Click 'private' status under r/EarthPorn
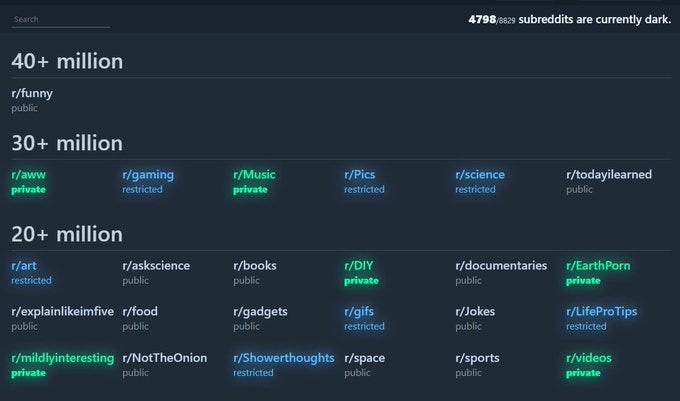 point(583,281)
